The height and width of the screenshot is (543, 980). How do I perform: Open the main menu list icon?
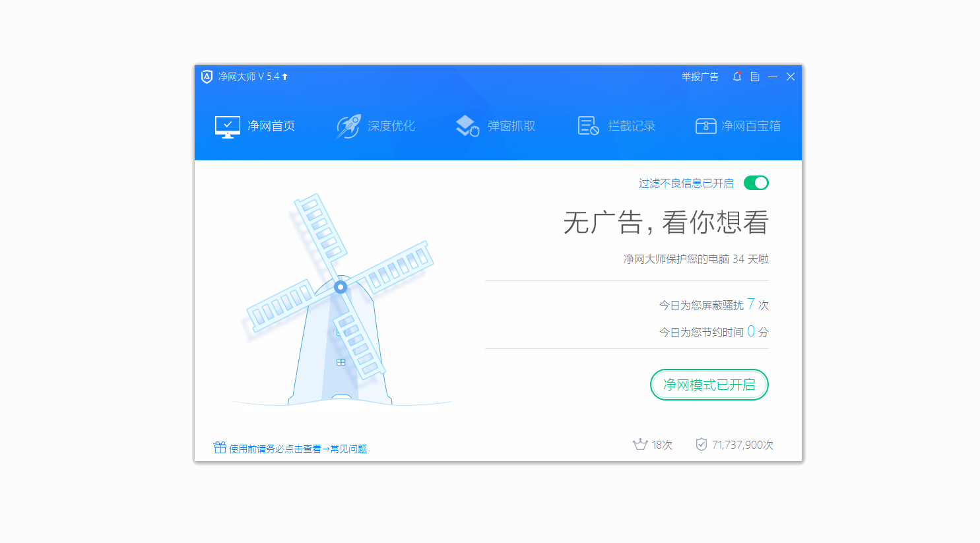(755, 77)
